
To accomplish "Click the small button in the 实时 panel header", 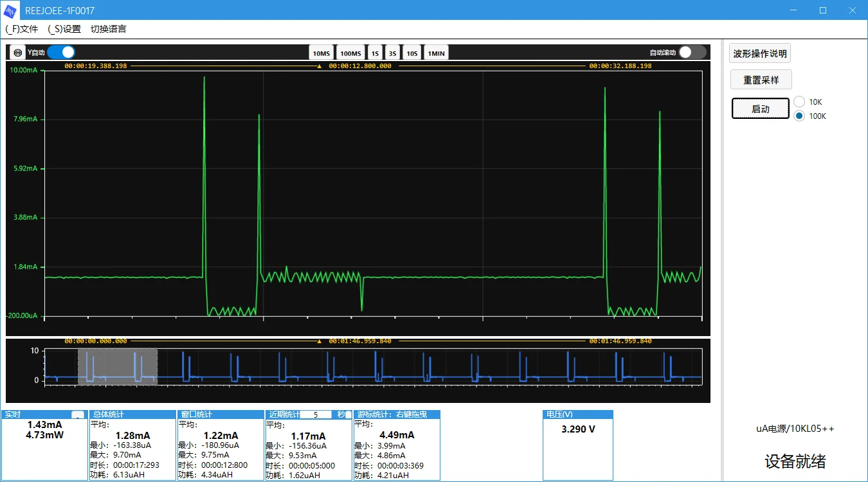I will pos(77,415).
